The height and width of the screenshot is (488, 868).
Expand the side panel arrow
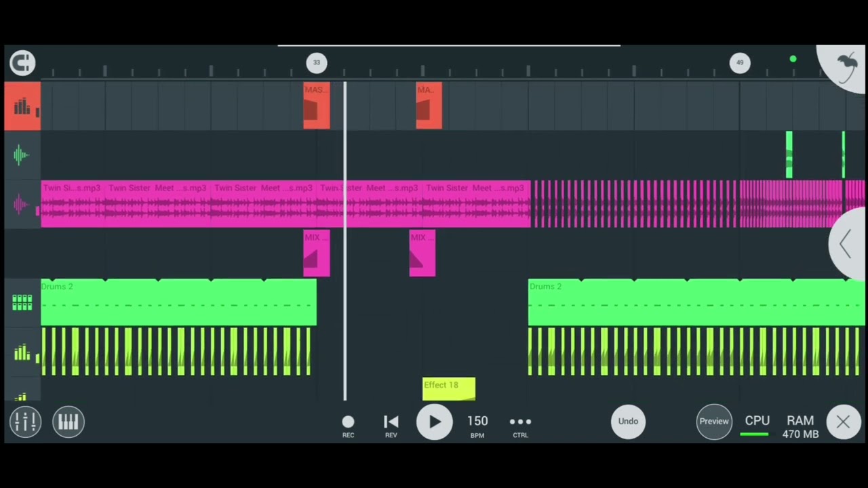pyautogui.click(x=847, y=244)
